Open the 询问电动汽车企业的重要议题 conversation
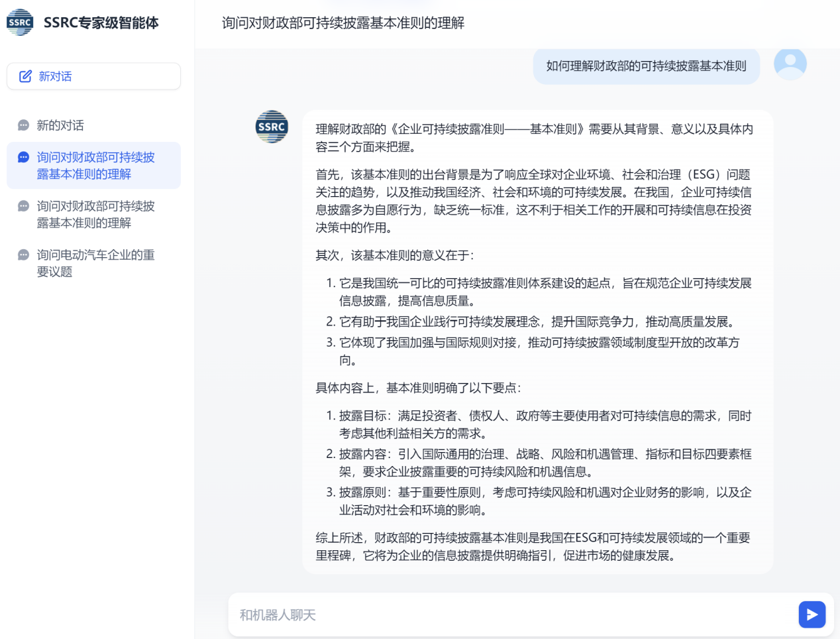This screenshot has height=639, width=840. point(95,263)
